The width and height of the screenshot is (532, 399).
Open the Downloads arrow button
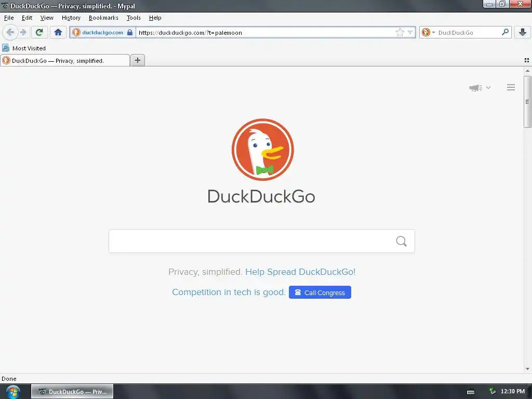(523, 32)
